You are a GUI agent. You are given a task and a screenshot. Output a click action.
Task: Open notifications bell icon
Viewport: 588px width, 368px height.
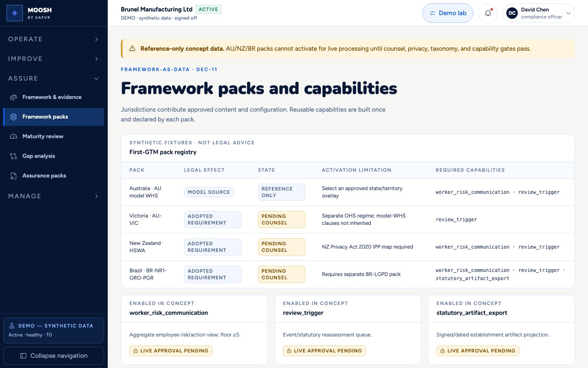coord(488,13)
